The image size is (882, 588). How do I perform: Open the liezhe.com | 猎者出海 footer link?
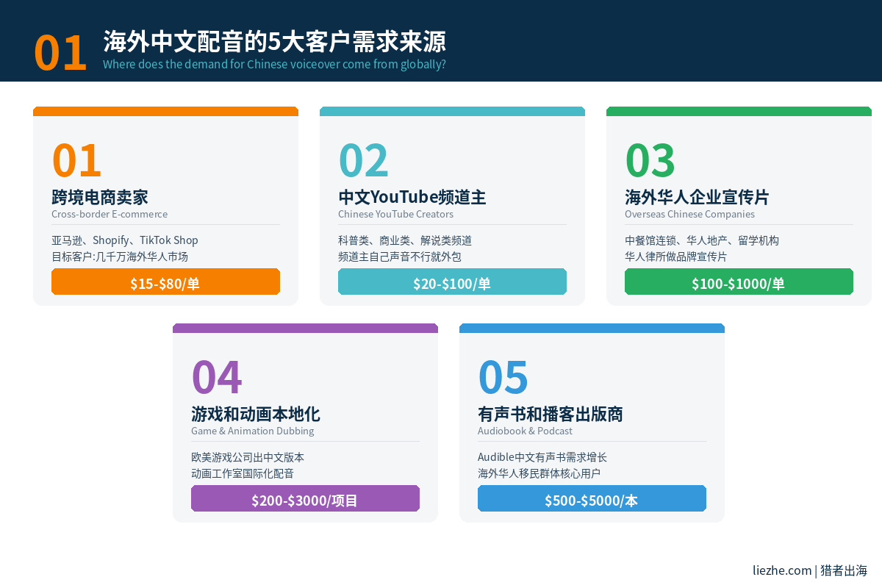810,570
